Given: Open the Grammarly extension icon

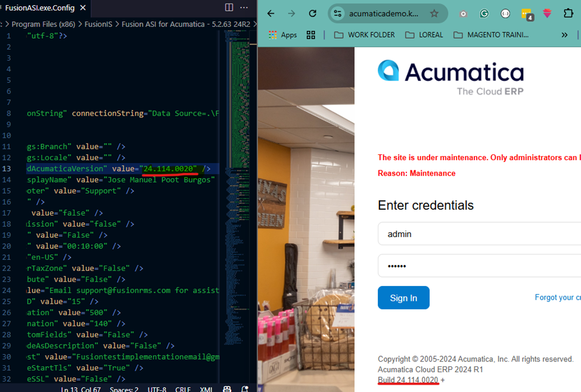Looking at the screenshot, I should (484, 14).
